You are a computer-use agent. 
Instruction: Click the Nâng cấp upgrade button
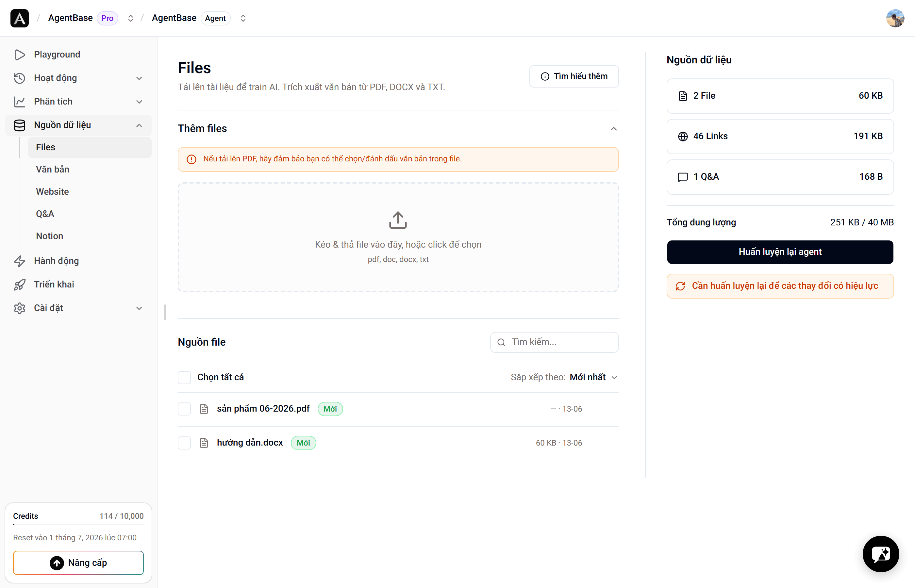78,563
